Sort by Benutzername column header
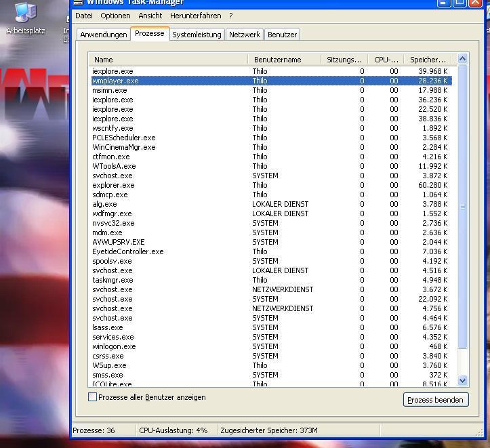 (284, 60)
